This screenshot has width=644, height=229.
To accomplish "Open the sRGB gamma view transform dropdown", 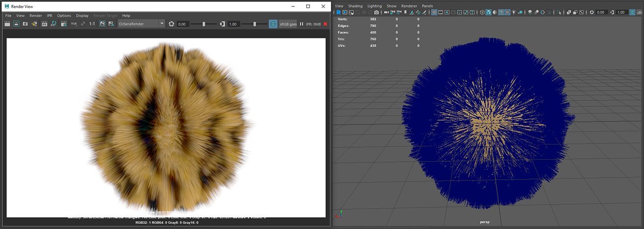I will 288,24.
